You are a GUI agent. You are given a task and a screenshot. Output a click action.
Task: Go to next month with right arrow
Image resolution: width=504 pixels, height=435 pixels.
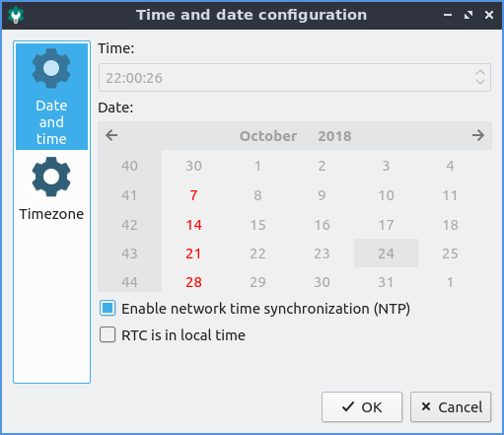tap(478, 135)
